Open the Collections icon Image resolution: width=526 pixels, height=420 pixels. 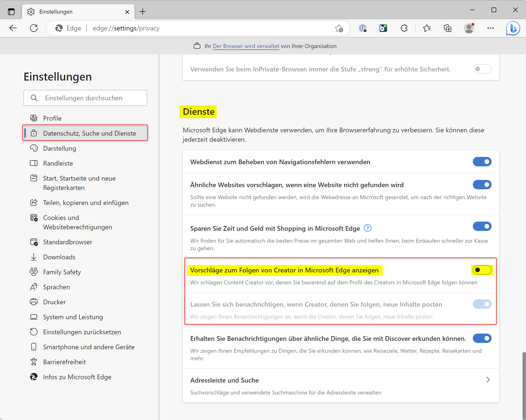click(x=448, y=28)
